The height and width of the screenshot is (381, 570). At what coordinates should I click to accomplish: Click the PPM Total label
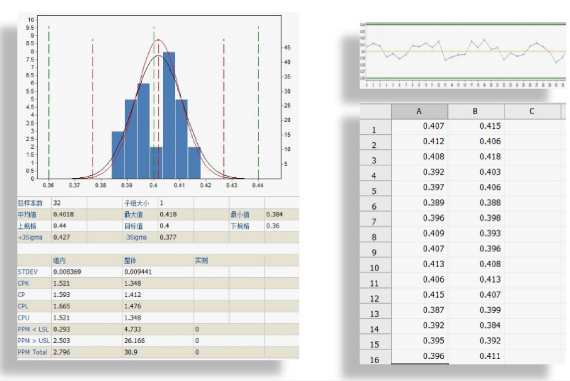32,352
